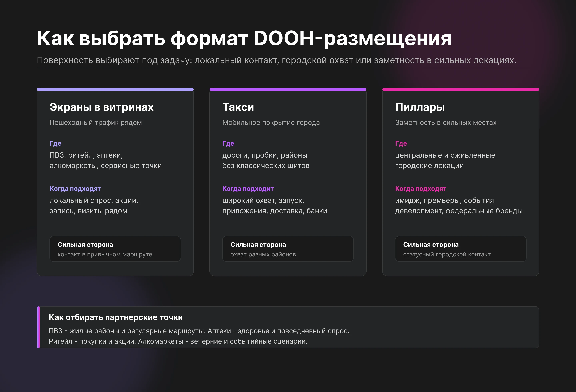This screenshot has width=576, height=392.
Task: Click text «имидж, премьеры, события, девелопмент, федеральные бренды»
Action: [x=459, y=206]
